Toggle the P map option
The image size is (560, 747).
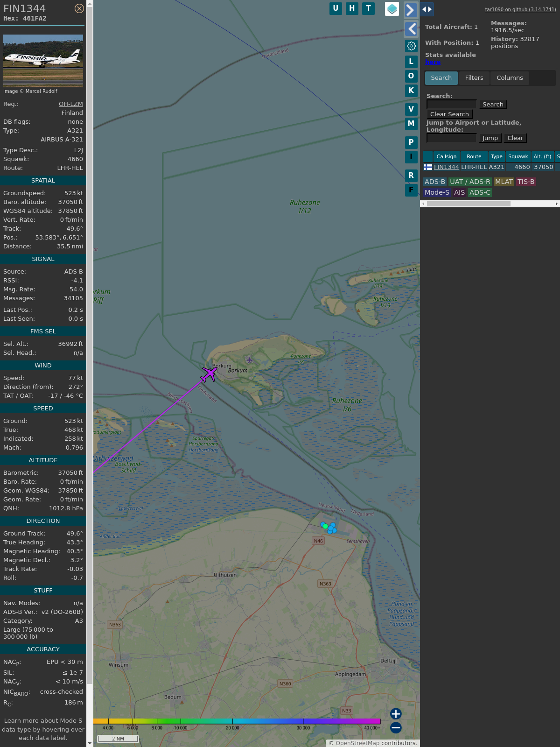411,142
